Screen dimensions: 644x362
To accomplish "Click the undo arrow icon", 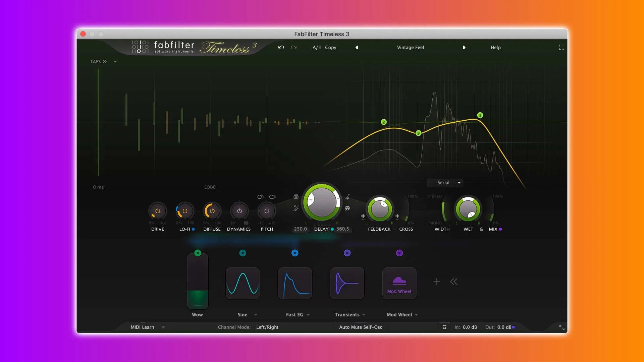I will [x=281, y=47].
